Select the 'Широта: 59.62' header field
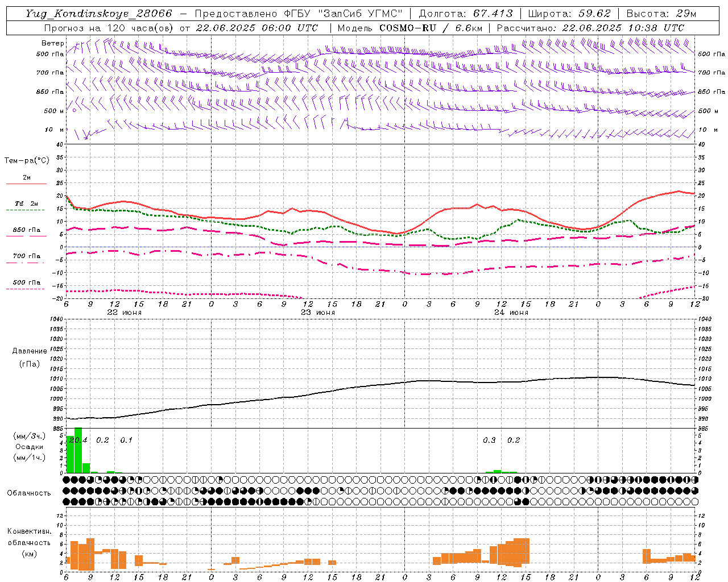The height and width of the screenshot is (582, 728). (569, 14)
